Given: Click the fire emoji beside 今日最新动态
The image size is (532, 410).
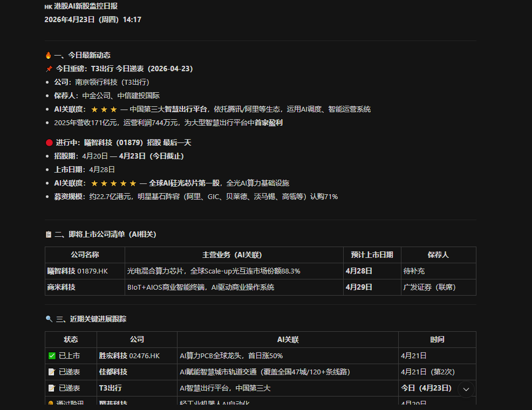Looking at the screenshot, I should [48, 55].
